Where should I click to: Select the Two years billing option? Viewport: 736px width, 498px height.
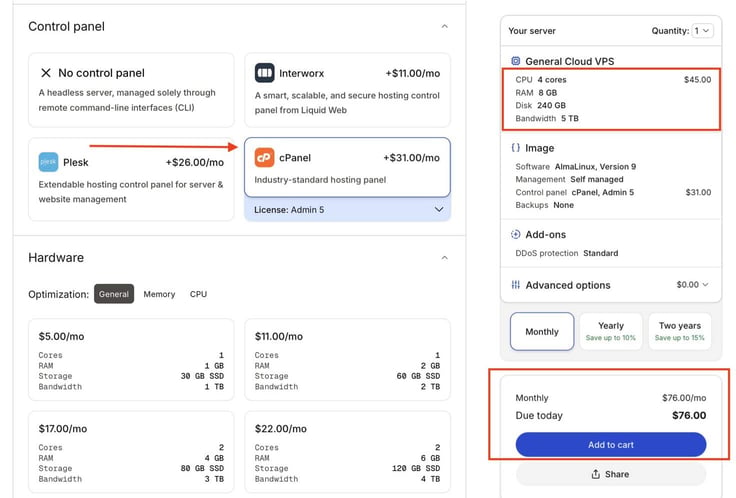pyautogui.click(x=680, y=331)
